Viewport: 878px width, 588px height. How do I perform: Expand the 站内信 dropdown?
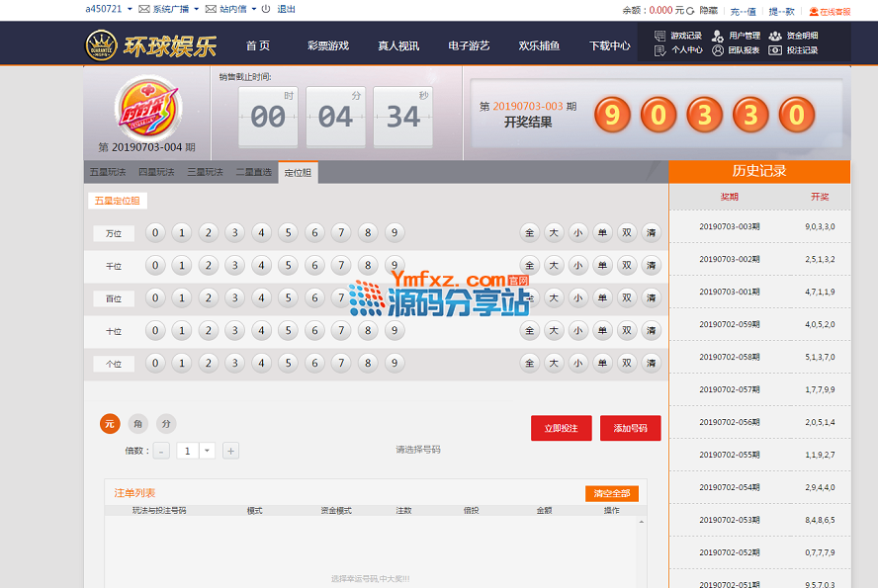pyautogui.click(x=253, y=9)
